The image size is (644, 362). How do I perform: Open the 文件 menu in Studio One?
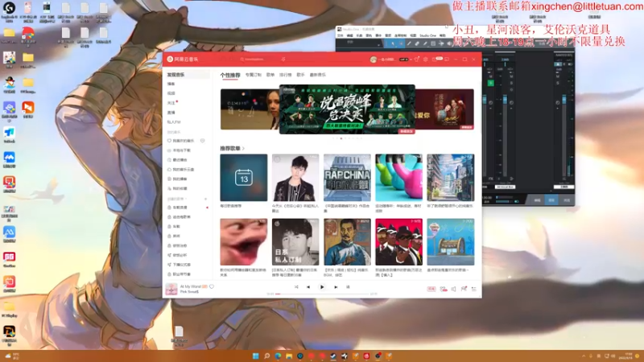click(x=341, y=35)
